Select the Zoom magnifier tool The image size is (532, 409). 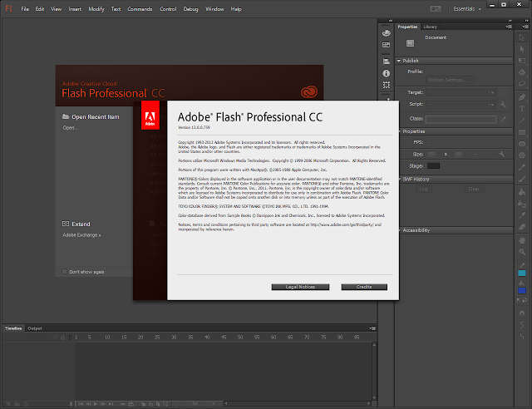coord(522,252)
